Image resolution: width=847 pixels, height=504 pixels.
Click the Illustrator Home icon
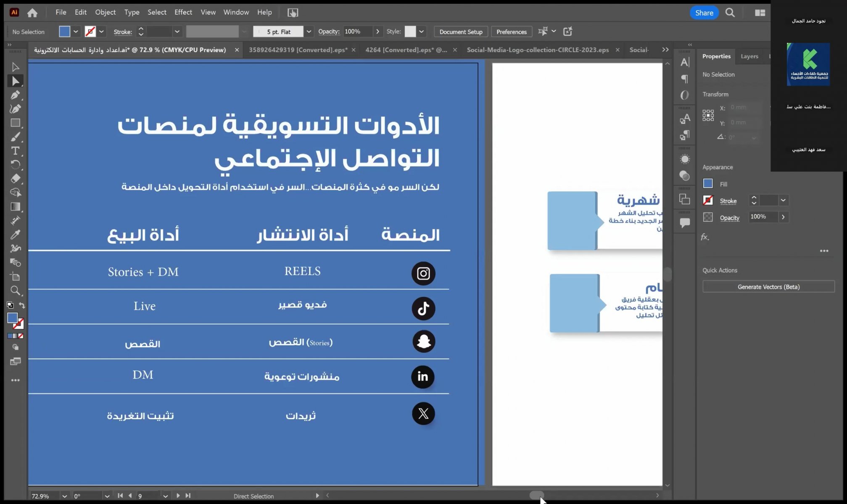click(x=32, y=13)
